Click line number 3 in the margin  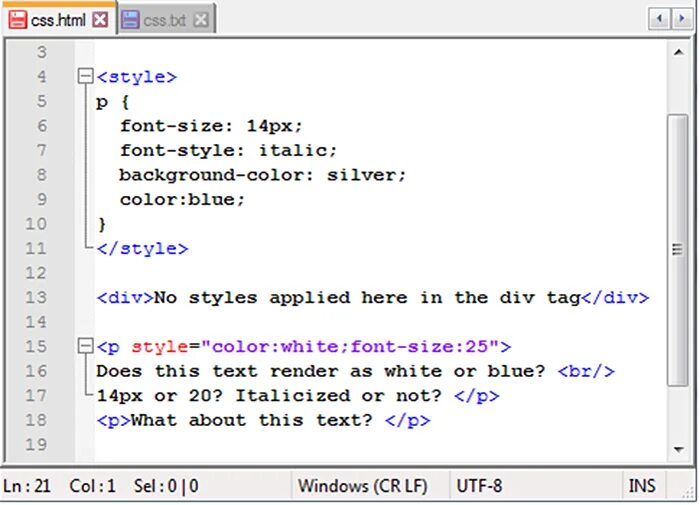coord(41,52)
